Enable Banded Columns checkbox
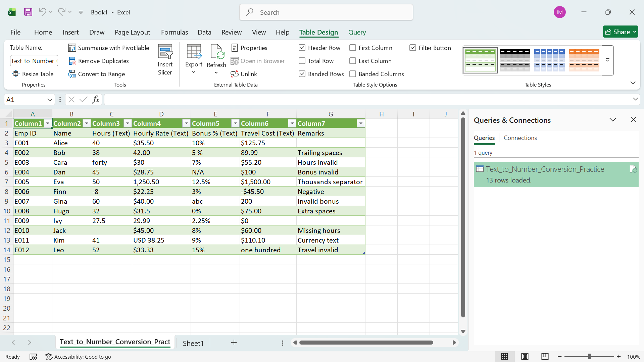 point(353,74)
